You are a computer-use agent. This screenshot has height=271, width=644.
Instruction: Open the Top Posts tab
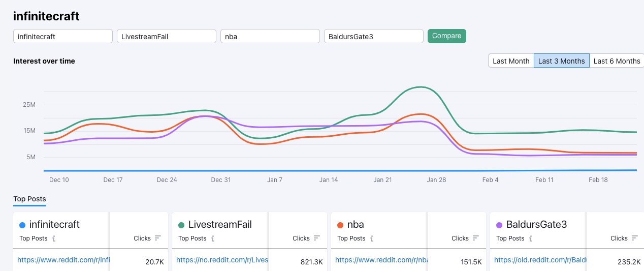[29, 199]
